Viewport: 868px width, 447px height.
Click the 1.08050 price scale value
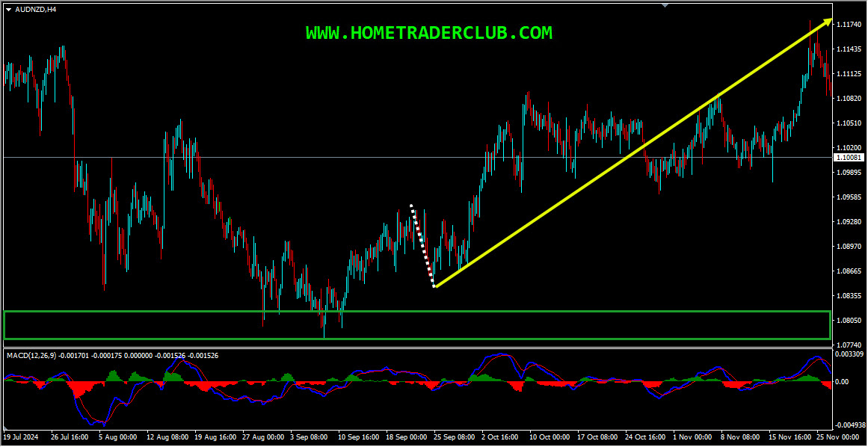pos(849,321)
